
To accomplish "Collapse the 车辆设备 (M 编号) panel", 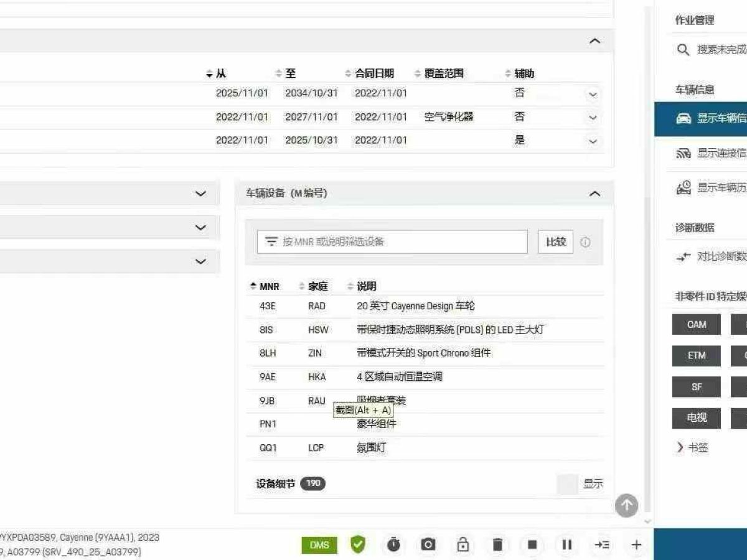I will pyautogui.click(x=594, y=194).
